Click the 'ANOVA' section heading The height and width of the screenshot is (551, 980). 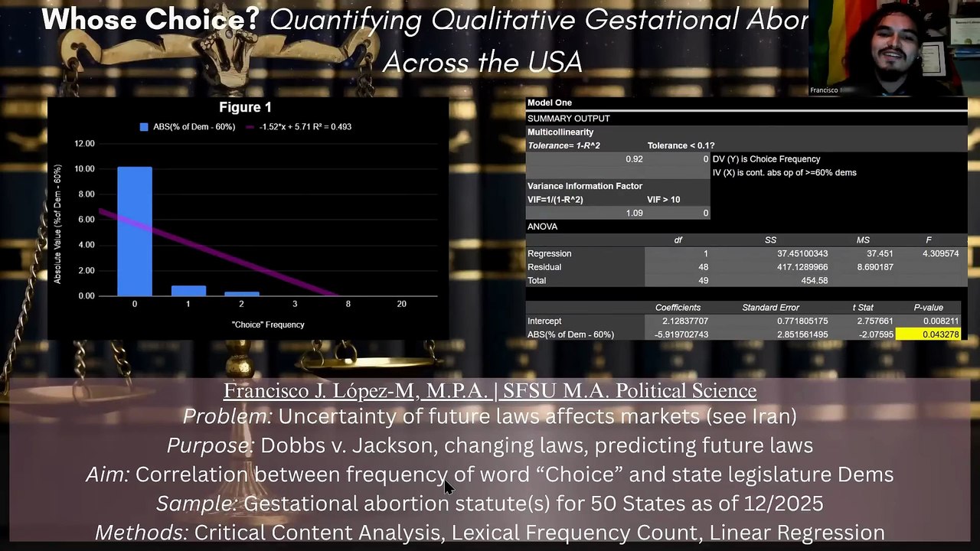[x=542, y=227]
